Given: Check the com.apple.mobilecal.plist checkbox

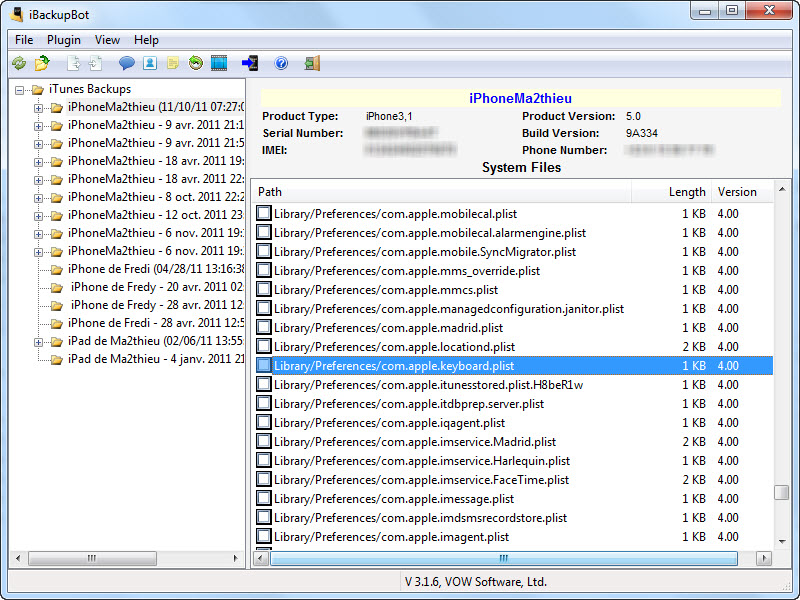Looking at the screenshot, I should tap(264, 213).
